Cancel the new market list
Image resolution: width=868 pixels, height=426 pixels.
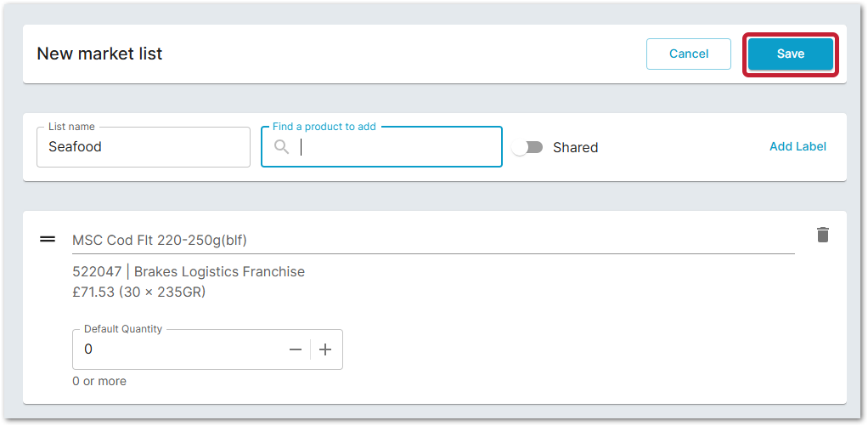pos(688,54)
